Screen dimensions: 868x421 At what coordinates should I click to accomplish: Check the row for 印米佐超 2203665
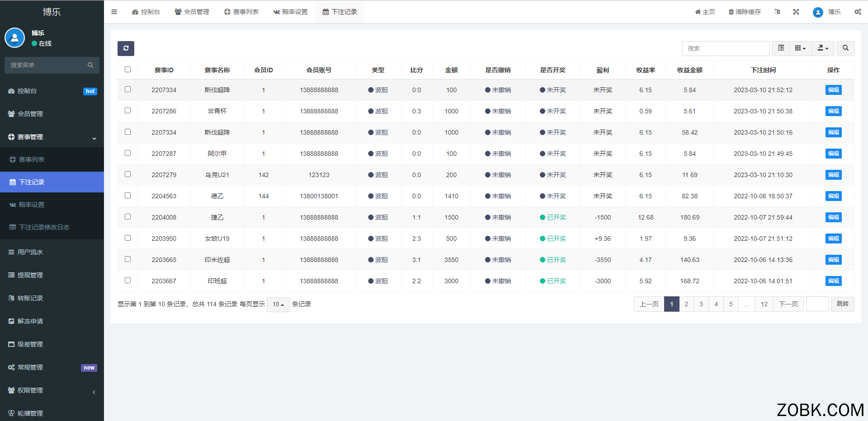127,259
